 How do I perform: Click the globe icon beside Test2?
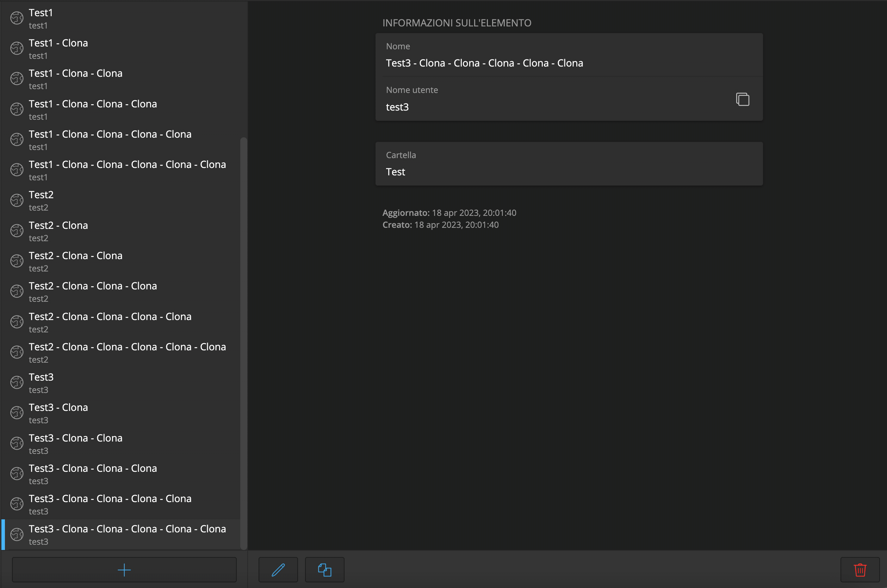[17, 200]
